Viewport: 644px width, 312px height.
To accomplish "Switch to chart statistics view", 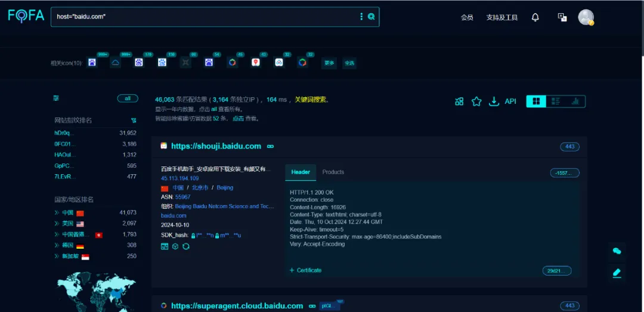I will tap(575, 101).
